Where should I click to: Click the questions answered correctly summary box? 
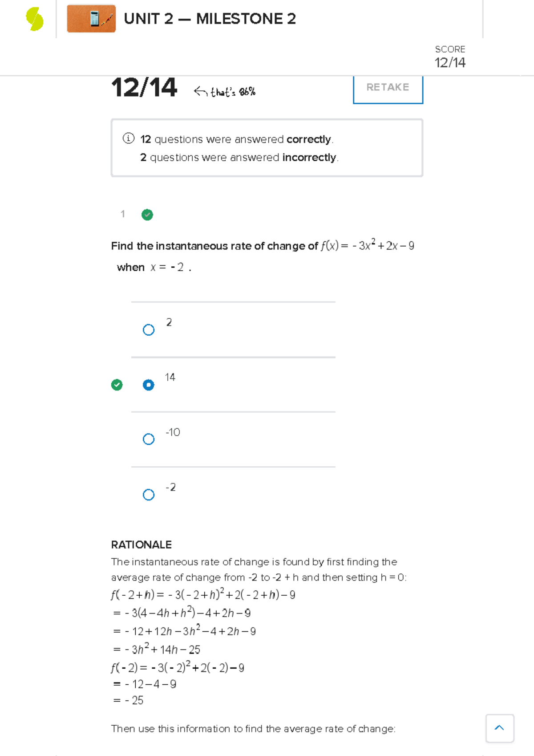[x=267, y=147]
